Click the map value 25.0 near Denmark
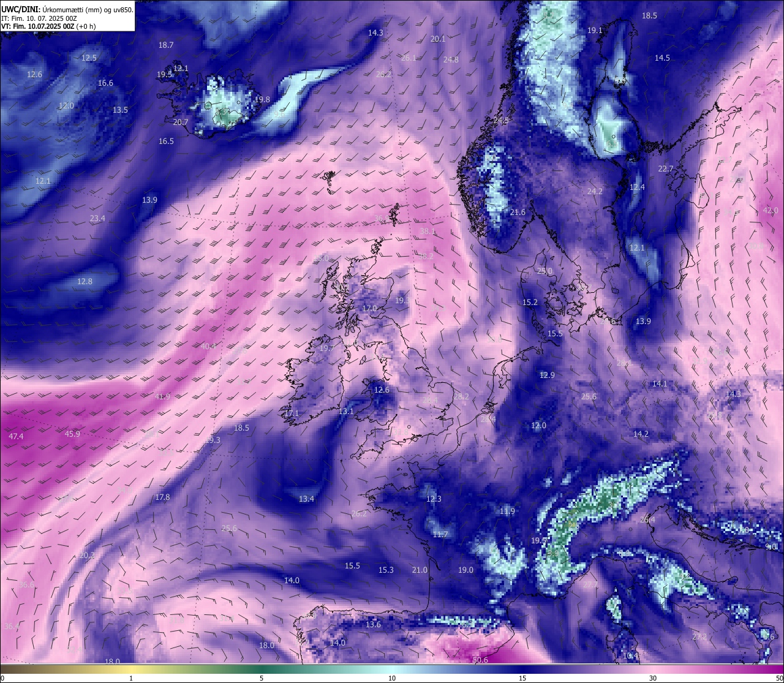This screenshot has height=683, width=784. click(x=545, y=271)
